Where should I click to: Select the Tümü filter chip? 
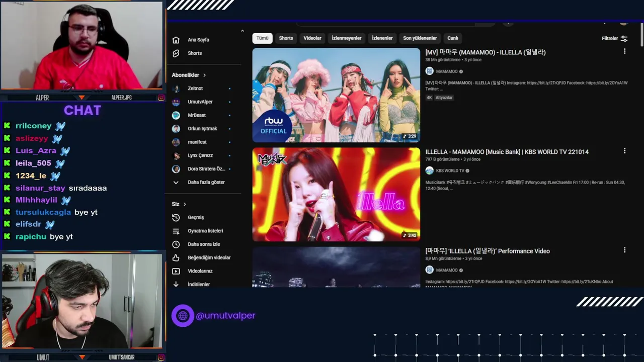pos(263,38)
